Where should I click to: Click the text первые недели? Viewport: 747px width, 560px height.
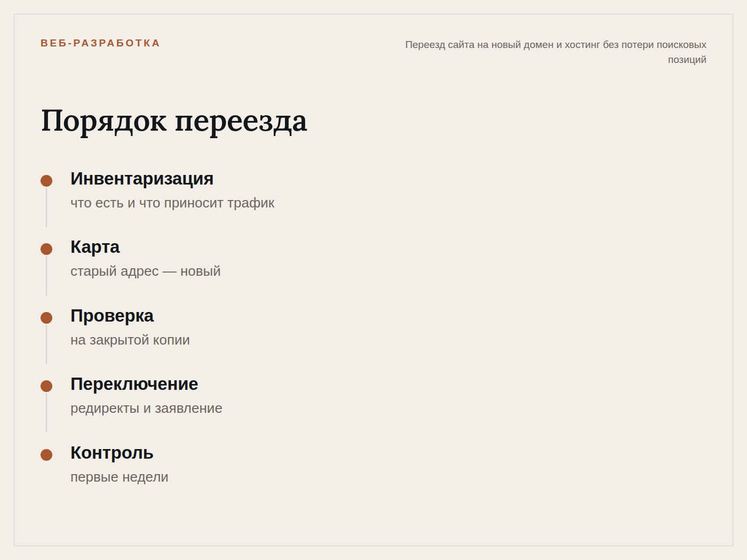click(x=120, y=477)
